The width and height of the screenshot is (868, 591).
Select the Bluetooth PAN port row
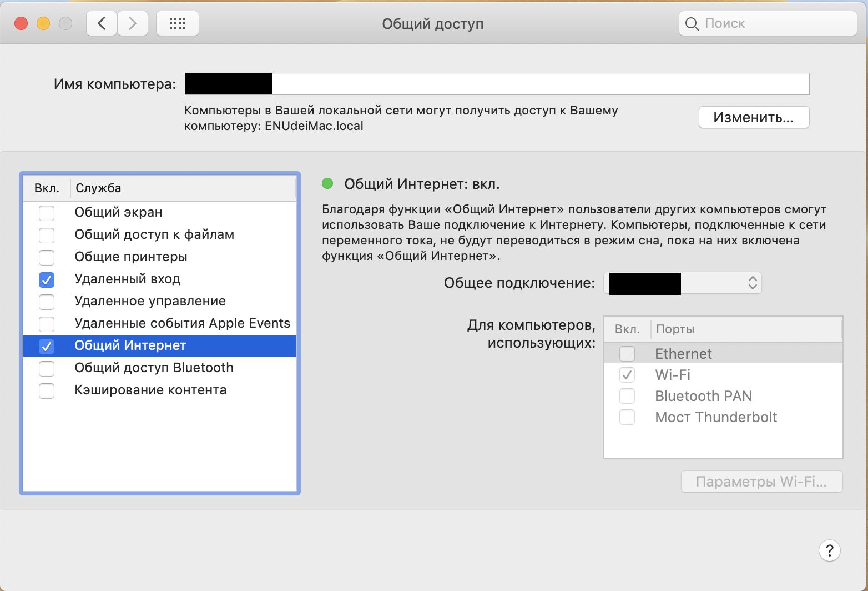tap(723, 395)
